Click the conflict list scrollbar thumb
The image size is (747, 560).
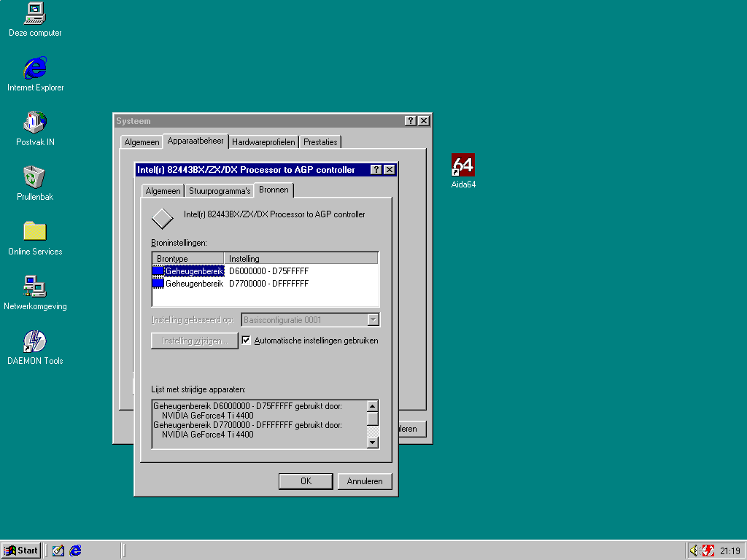(x=373, y=419)
